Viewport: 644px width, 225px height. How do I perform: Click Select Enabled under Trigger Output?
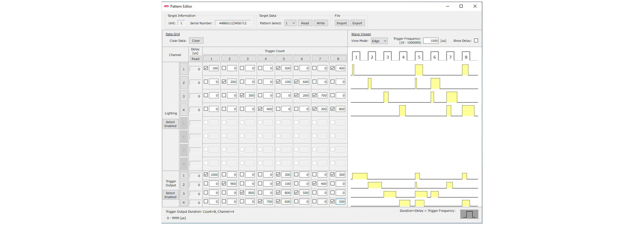coord(170,195)
